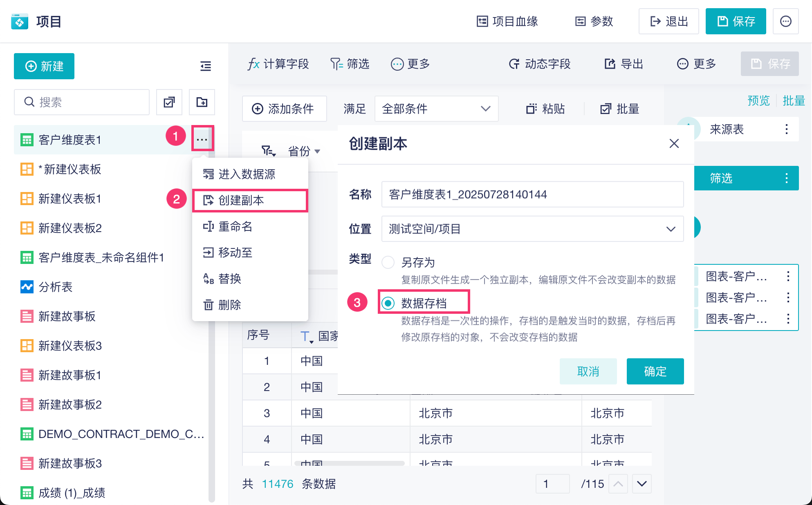Screen dimensions: 812x505
Task: Select the 另存为 radio option
Action: click(388, 262)
